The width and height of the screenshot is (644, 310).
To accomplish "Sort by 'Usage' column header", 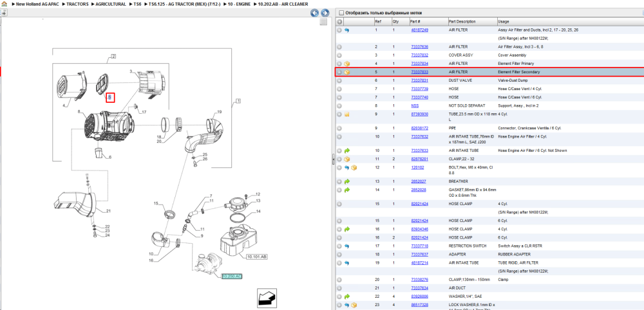I will pyautogui.click(x=503, y=21).
